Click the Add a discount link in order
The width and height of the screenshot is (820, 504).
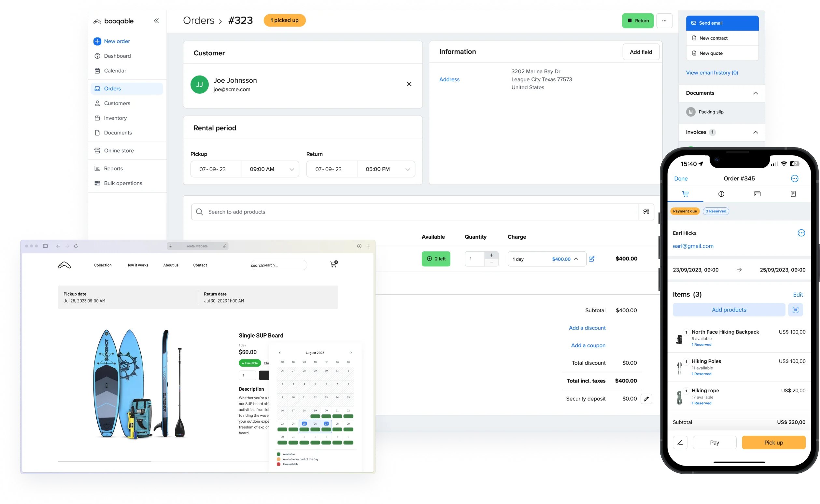click(587, 327)
